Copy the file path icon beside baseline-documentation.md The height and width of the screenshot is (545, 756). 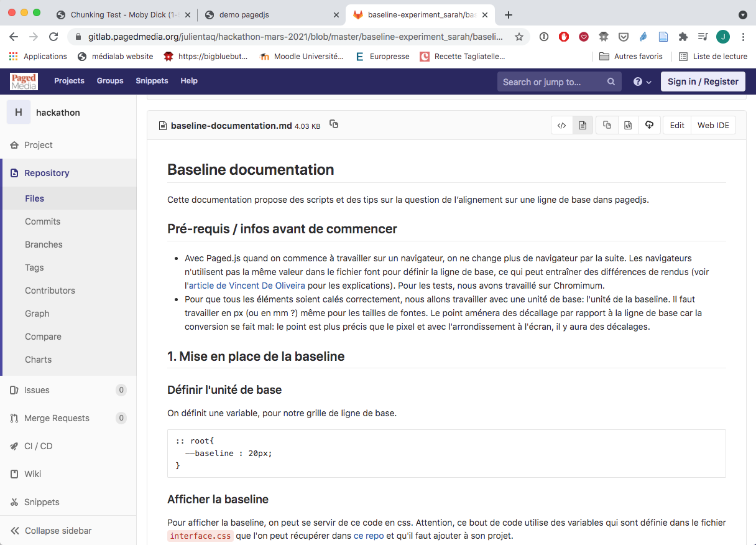click(334, 124)
